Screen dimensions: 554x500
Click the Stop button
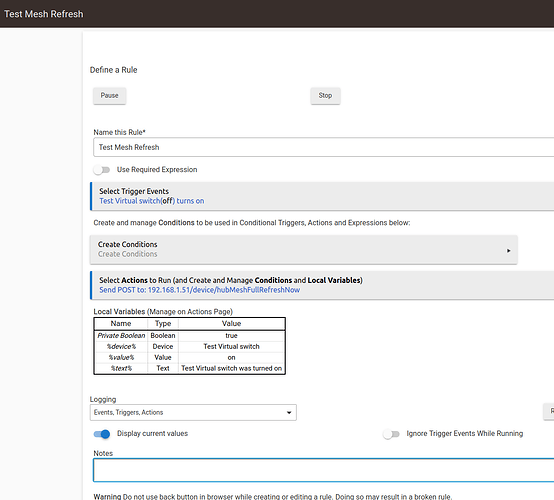tap(325, 96)
